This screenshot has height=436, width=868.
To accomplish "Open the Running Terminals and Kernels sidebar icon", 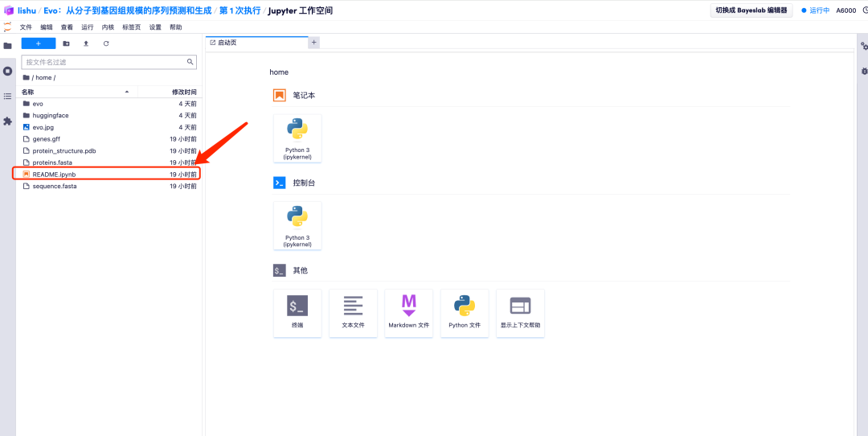I will click(7, 71).
